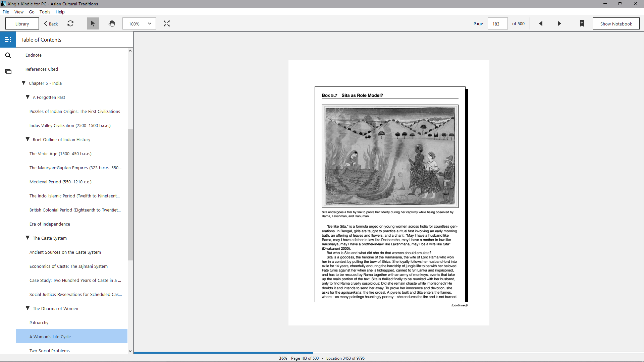The height and width of the screenshot is (362, 644).
Task: Select the arrow pointer tool
Action: point(93,23)
